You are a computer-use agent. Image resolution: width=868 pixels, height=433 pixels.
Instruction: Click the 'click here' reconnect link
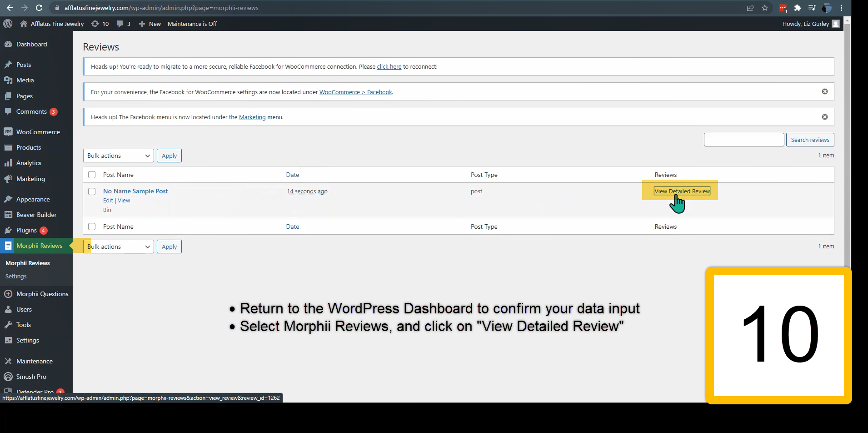click(x=389, y=66)
